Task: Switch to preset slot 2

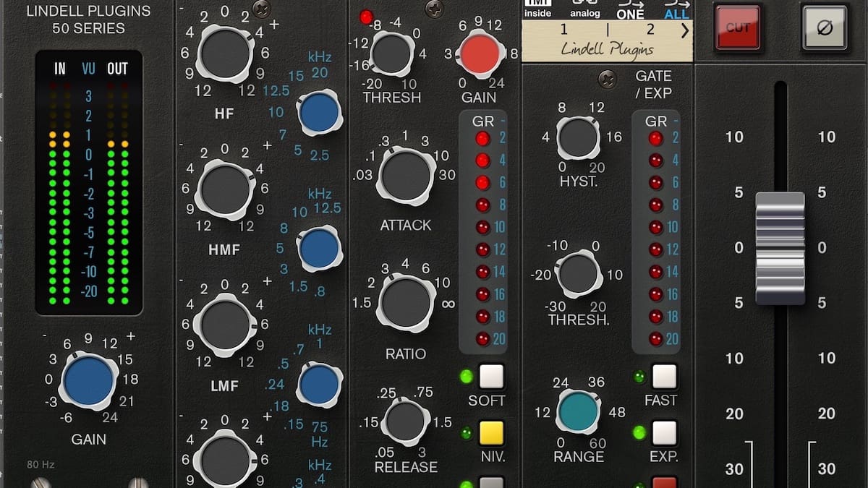Action: [x=650, y=29]
